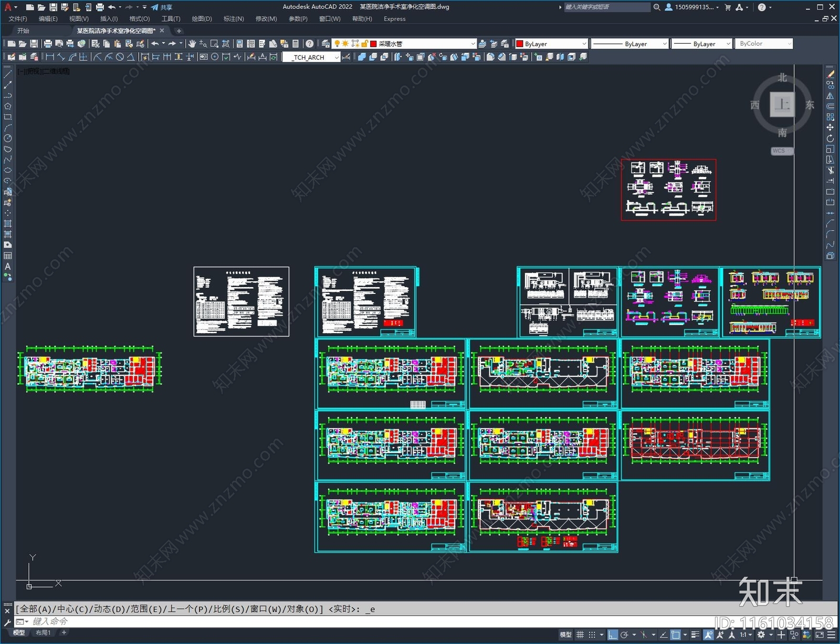
Task: Select the multiline Text tool
Action: tap(8, 267)
